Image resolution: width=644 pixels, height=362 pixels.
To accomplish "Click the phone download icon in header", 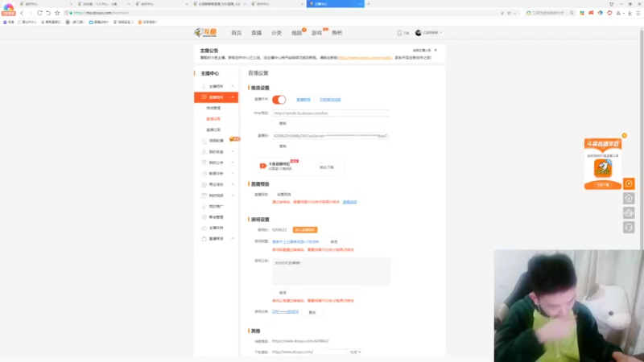I will (399, 33).
